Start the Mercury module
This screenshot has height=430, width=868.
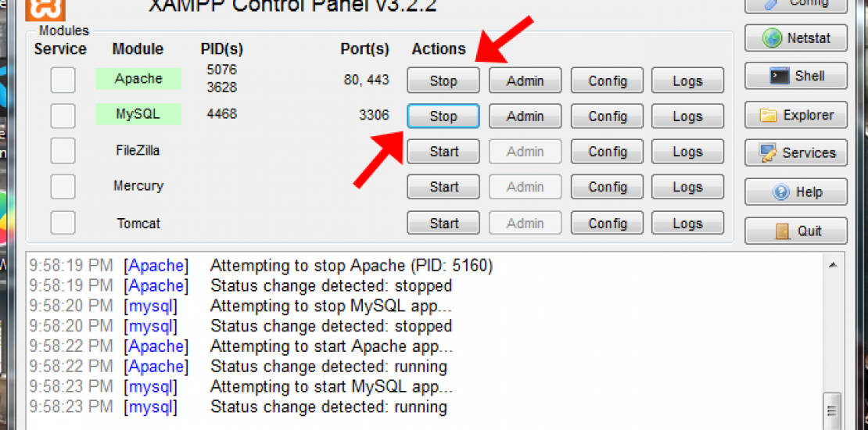click(443, 187)
